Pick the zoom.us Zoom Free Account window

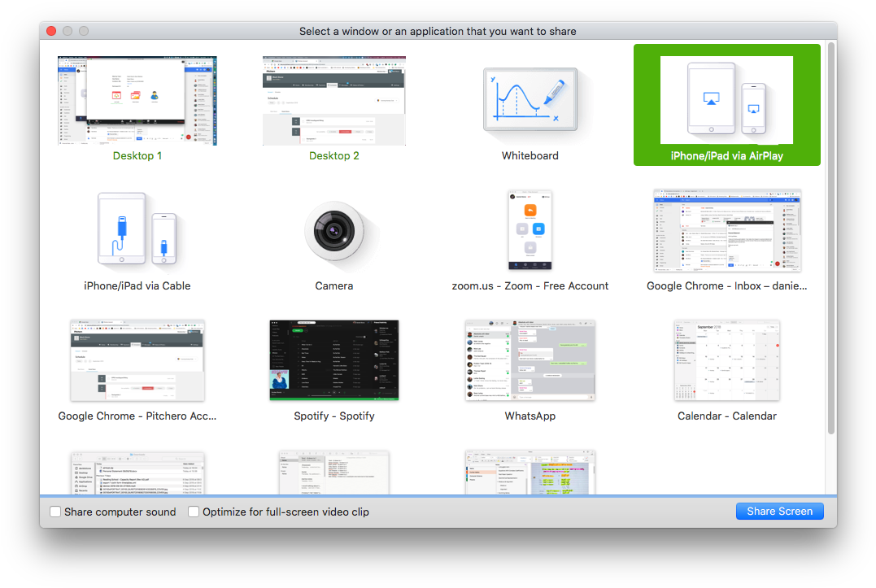point(530,230)
